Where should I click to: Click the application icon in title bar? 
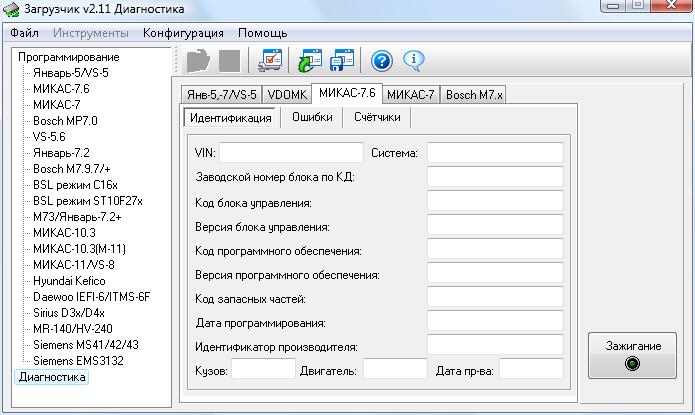pos(11,10)
